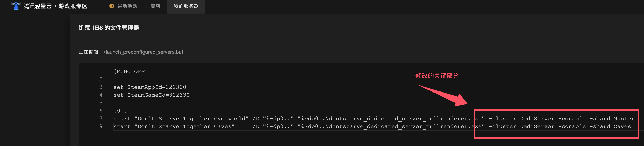644x146 pixels.
Task: Click the gear icon beside 最新活动
Action: coord(112,6)
